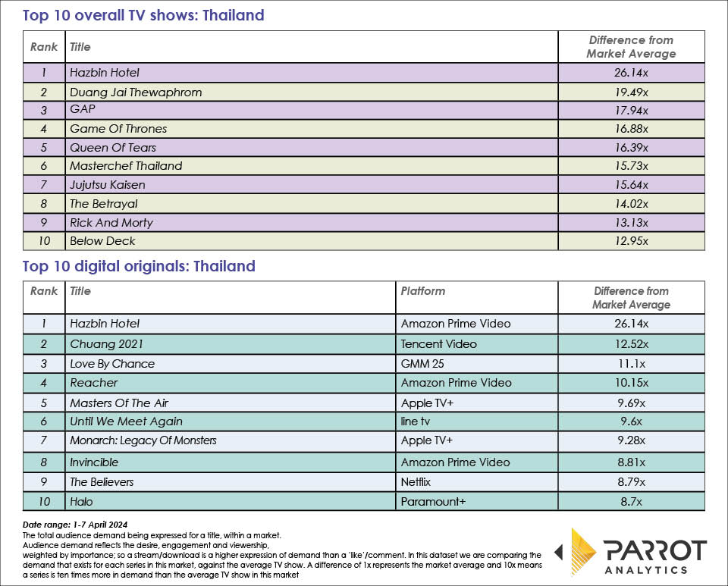The height and width of the screenshot is (586, 728).
Task: Click the 8.7x value
Action: click(x=632, y=502)
